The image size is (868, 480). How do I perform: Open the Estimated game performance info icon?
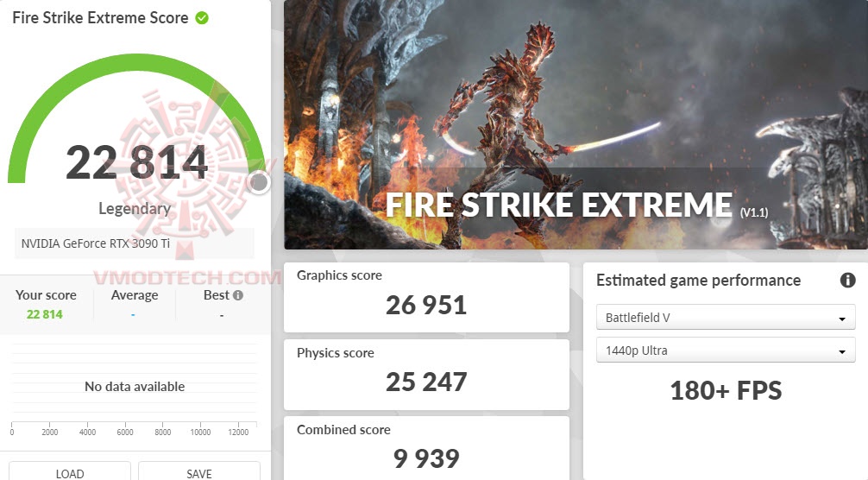tap(847, 281)
